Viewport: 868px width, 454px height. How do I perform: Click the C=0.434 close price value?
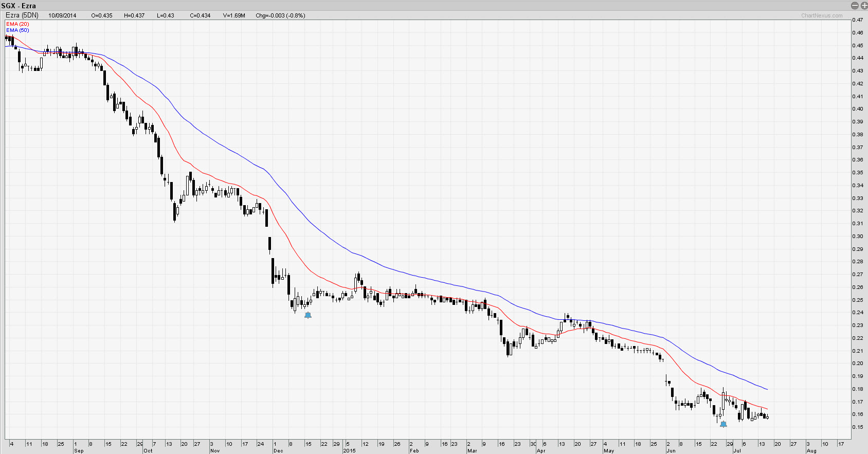(x=200, y=15)
